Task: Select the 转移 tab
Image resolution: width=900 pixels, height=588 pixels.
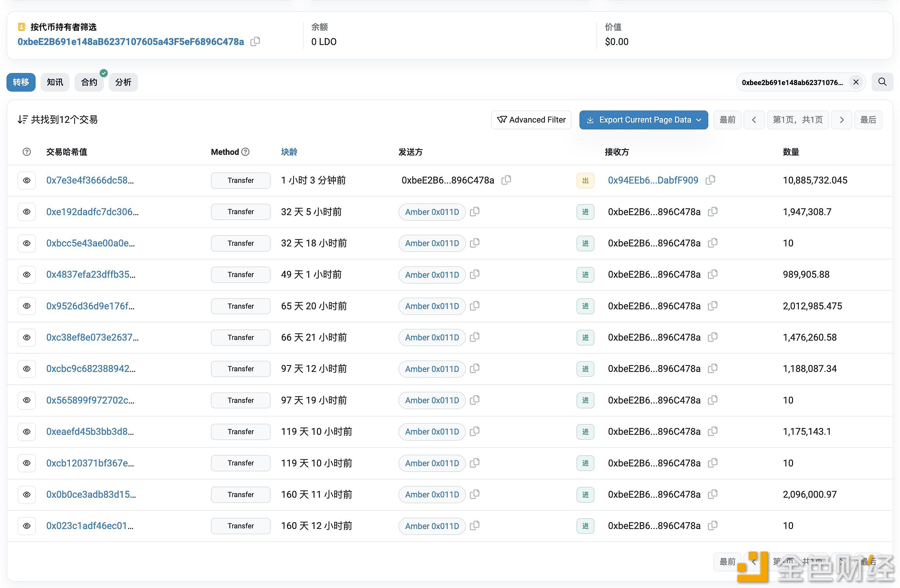Action: (21, 82)
